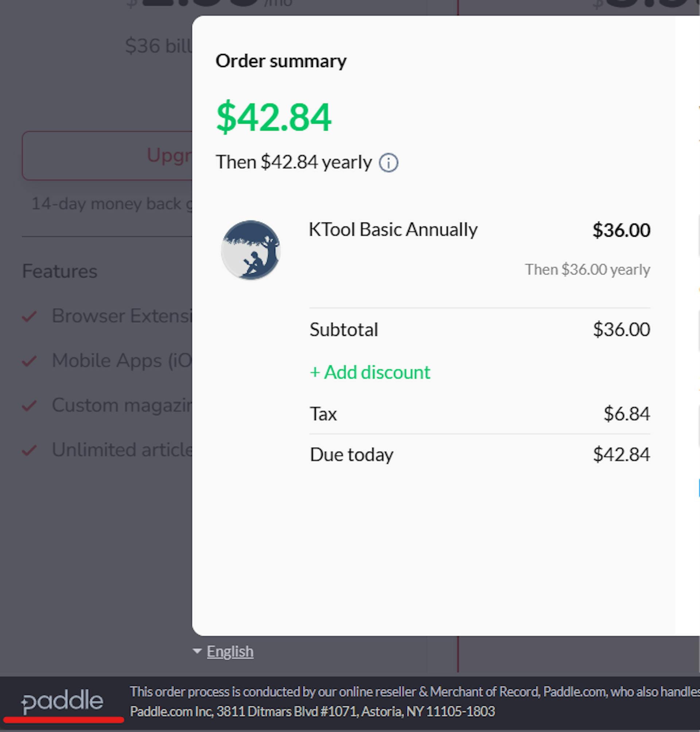Click the green $42.84 total amount
This screenshot has width=700, height=732.
coord(273,117)
